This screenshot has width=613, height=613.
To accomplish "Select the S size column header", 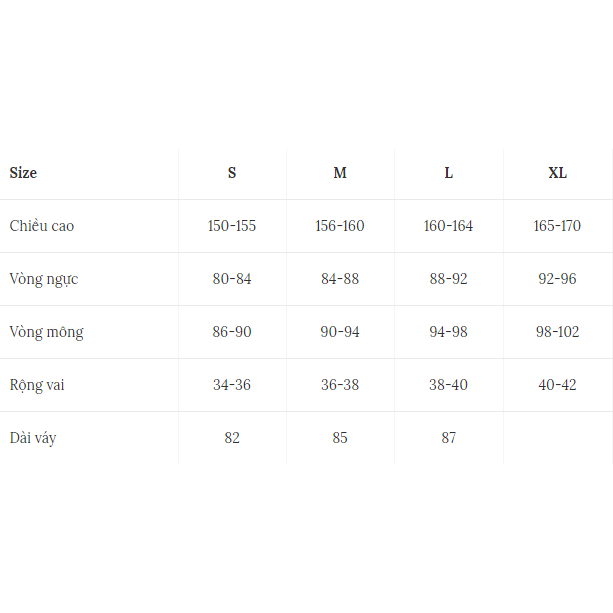I will 232,173.
